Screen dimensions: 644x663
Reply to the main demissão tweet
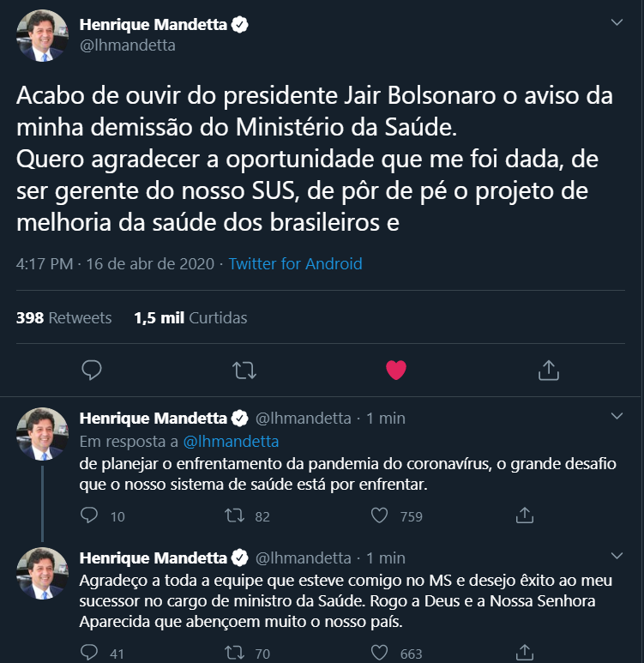[91, 370]
